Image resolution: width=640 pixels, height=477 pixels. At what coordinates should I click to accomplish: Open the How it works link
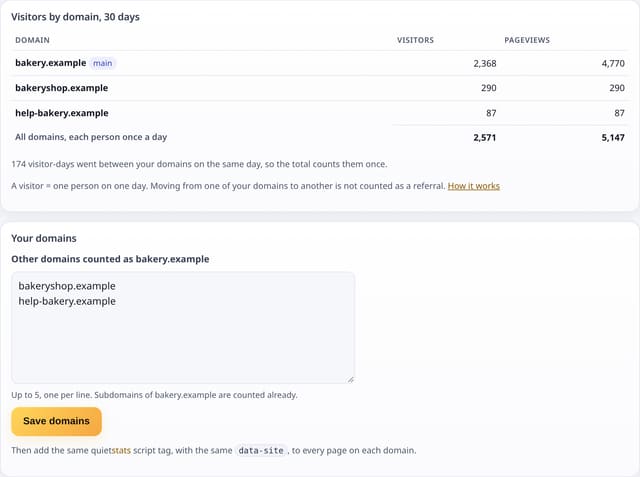473,186
